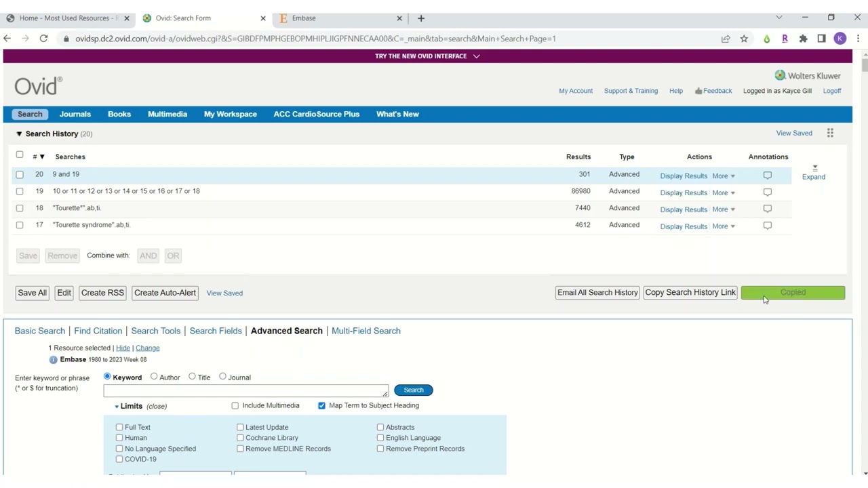The height and width of the screenshot is (488, 868).
Task: Display Results for search 20
Action: click(684, 176)
